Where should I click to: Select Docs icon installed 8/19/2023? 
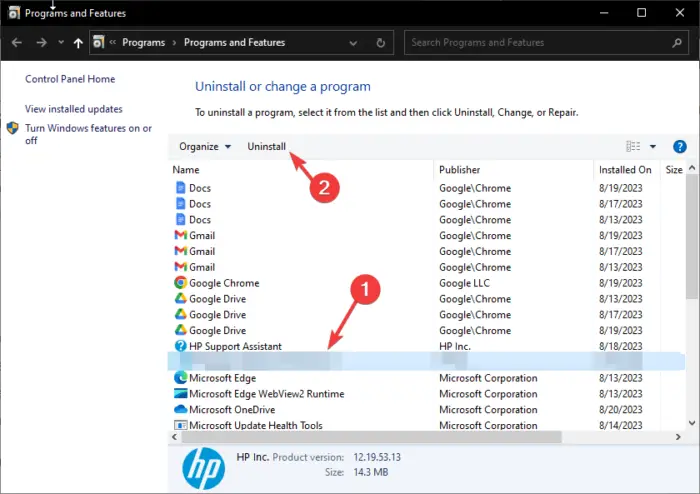[x=180, y=187]
